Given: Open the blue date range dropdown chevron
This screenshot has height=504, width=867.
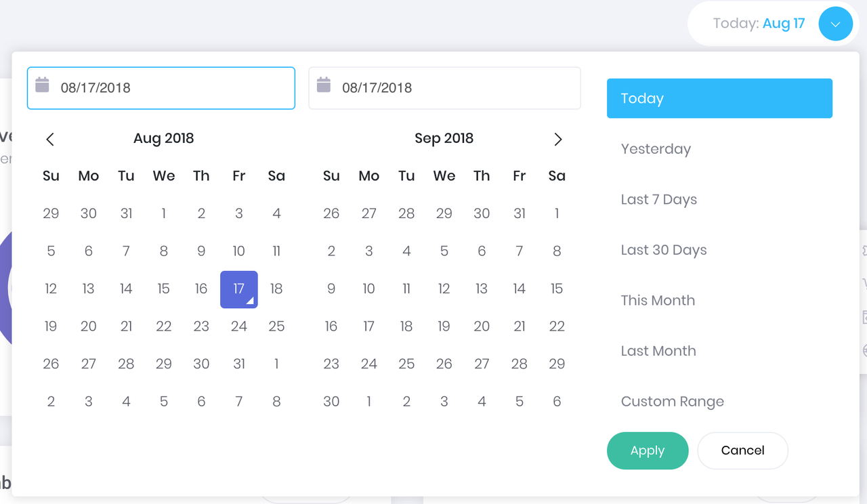Looking at the screenshot, I should [x=835, y=24].
